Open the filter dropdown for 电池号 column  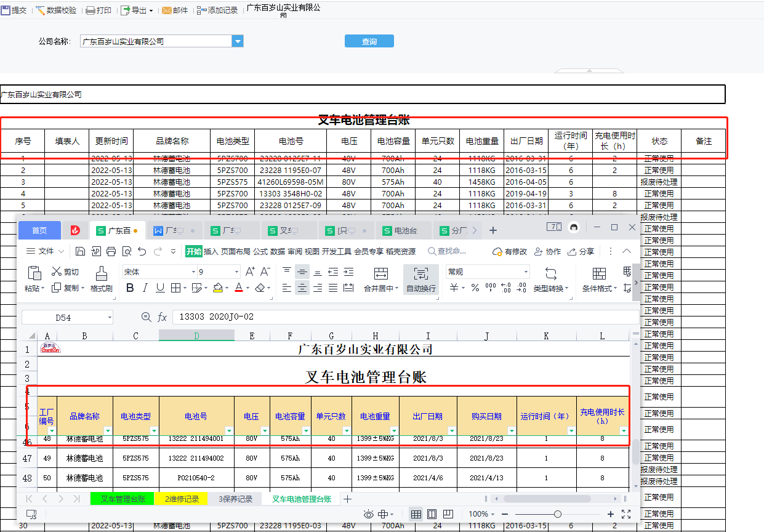tap(230, 430)
